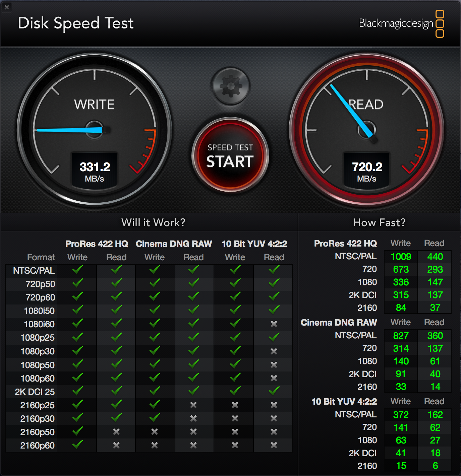
Task: Click ProRes 2160 write value 84
Action: click(401, 308)
